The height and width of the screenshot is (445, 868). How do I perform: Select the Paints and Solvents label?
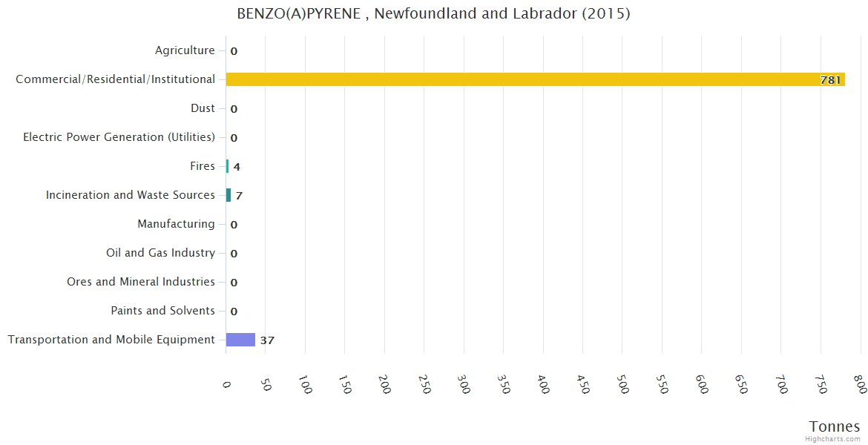162,311
